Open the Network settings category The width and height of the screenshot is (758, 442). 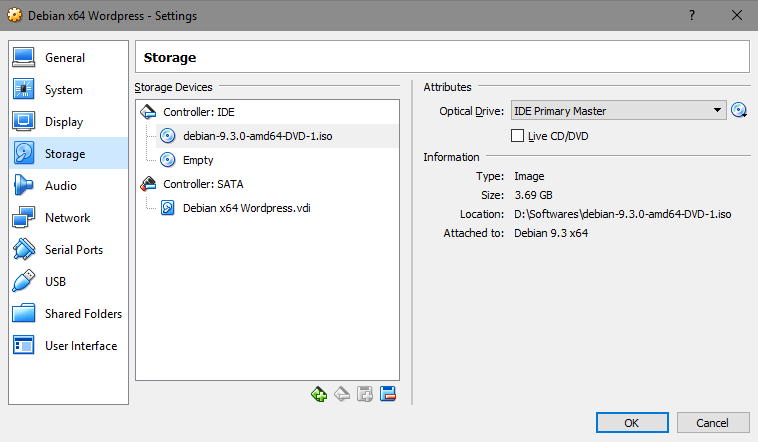pyautogui.click(x=68, y=217)
